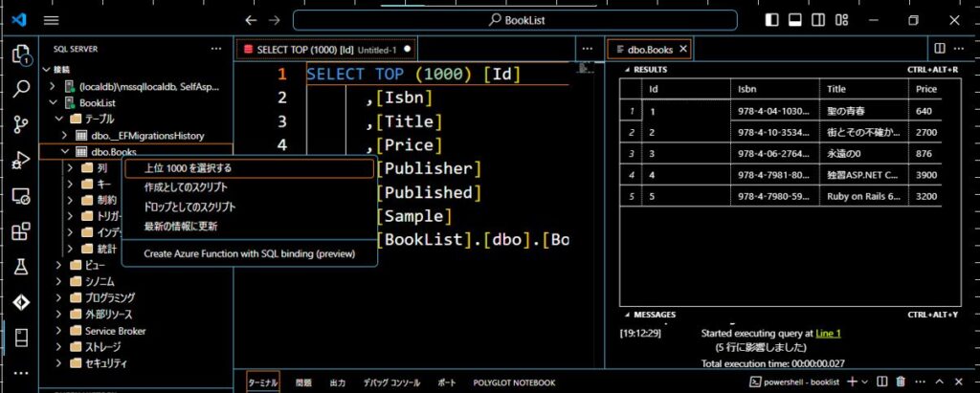Open the Extensions view icon
The height and width of the screenshot is (393, 980).
coord(20,231)
